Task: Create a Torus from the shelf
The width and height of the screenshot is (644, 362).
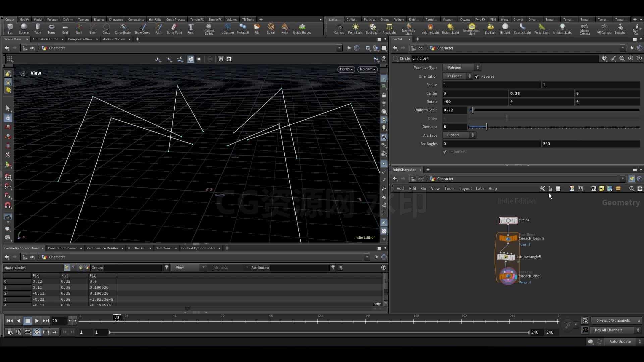Action: pyautogui.click(x=51, y=29)
